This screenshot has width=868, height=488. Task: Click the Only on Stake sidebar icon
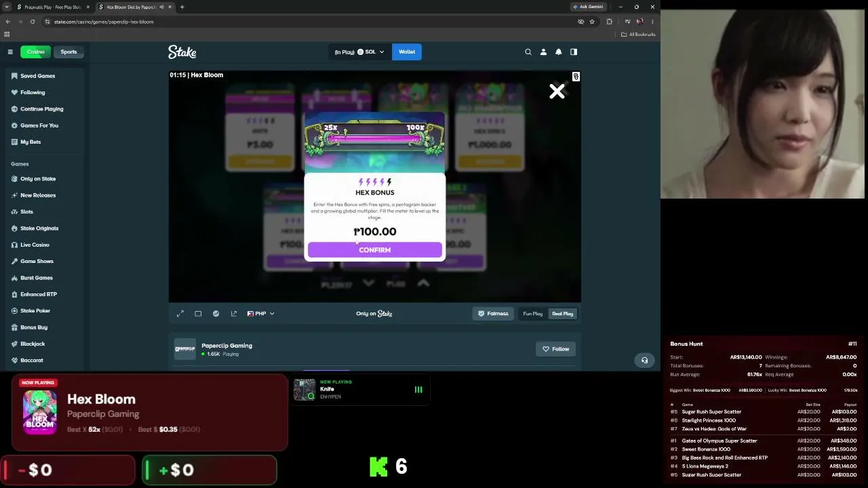click(14, 179)
